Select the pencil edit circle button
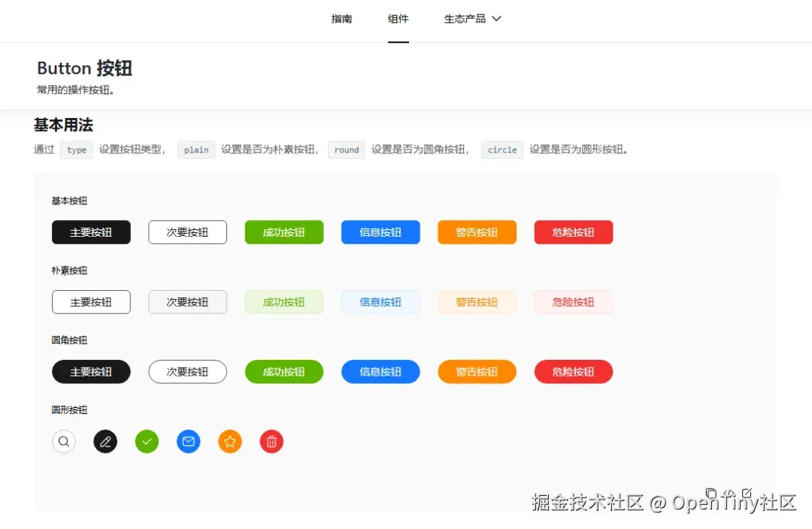Screen dimensions: 812x529 (105, 441)
